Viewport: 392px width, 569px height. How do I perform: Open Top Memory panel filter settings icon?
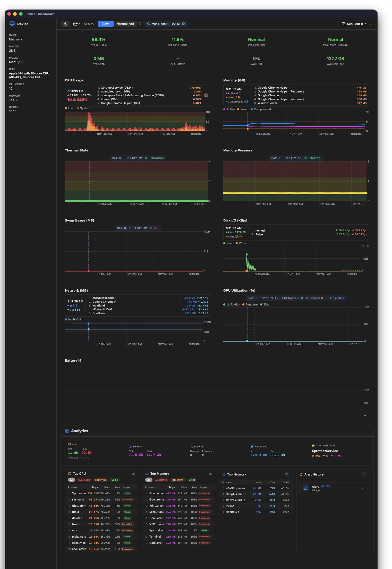click(210, 473)
